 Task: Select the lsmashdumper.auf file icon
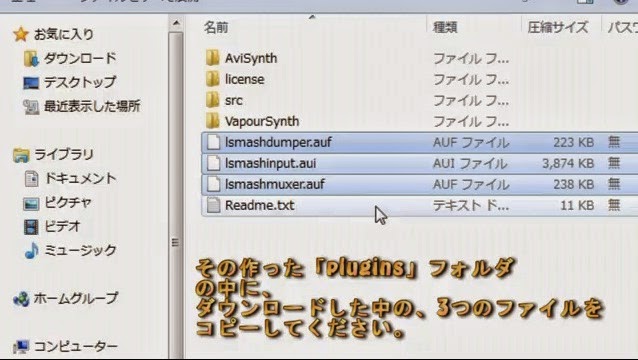(213, 142)
